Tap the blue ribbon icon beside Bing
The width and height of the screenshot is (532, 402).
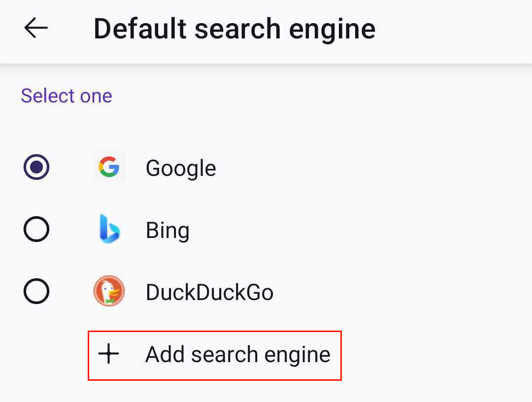coord(109,229)
